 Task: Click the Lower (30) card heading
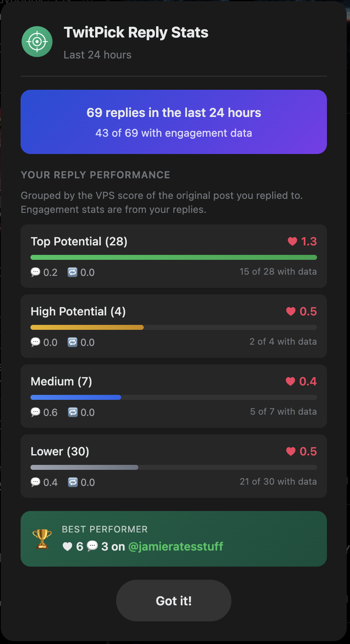[x=60, y=452]
